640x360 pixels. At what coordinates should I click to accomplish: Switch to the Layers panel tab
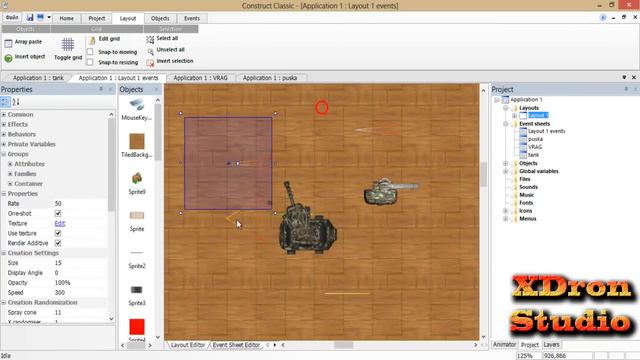point(551,344)
